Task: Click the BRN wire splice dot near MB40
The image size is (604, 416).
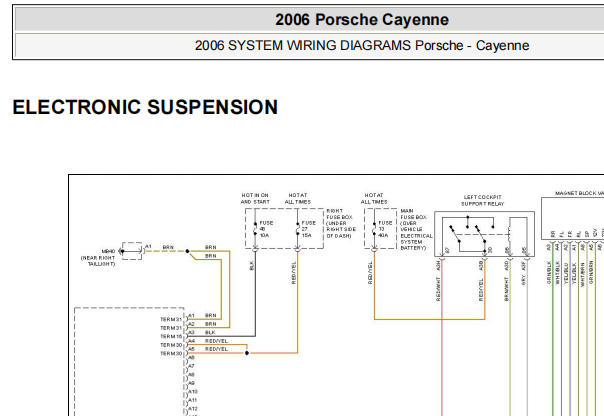Action: [x=188, y=251]
